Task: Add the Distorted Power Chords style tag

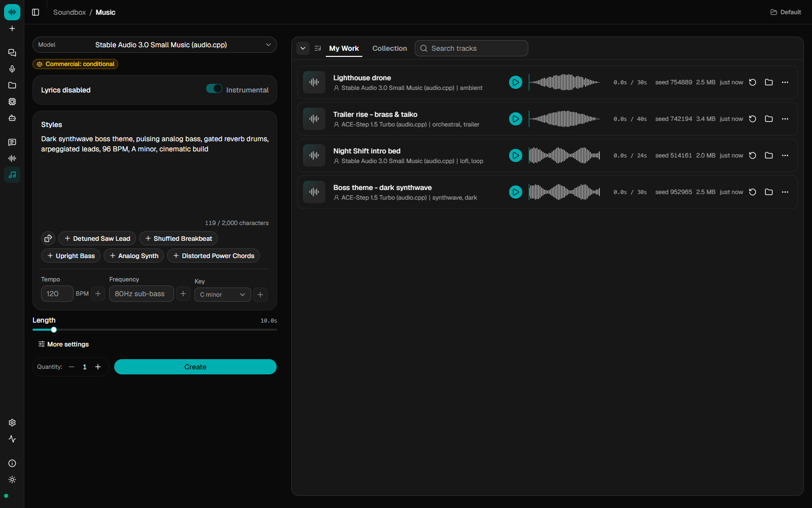Action: [x=213, y=256]
